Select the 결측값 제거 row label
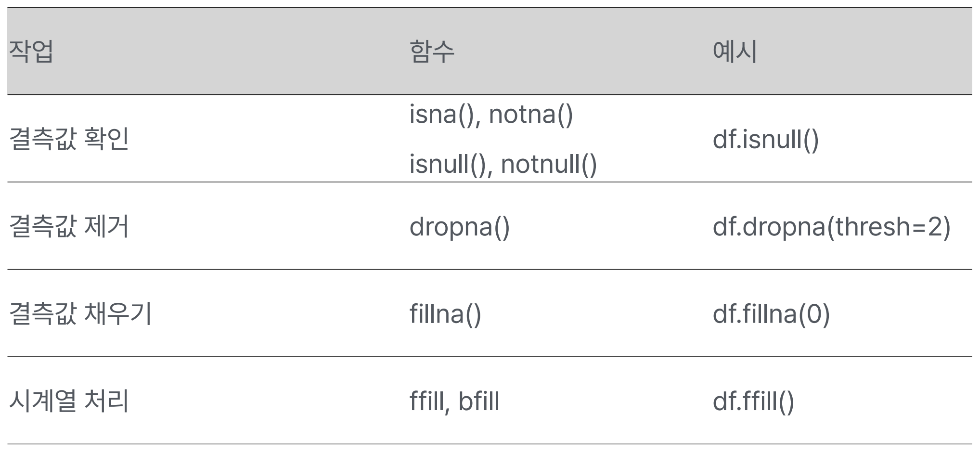This screenshot has width=980, height=453. coord(69,226)
